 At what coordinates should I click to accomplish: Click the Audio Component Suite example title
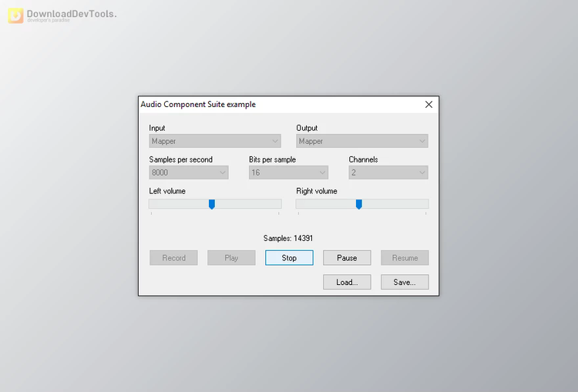pos(198,104)
